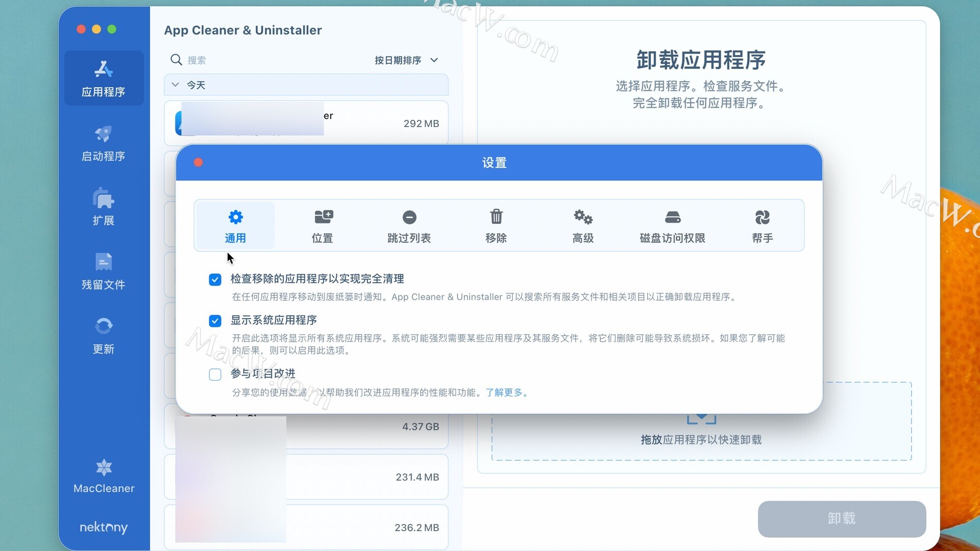
Task: Select the 通用 gear tab
Action: click(235, 226)
